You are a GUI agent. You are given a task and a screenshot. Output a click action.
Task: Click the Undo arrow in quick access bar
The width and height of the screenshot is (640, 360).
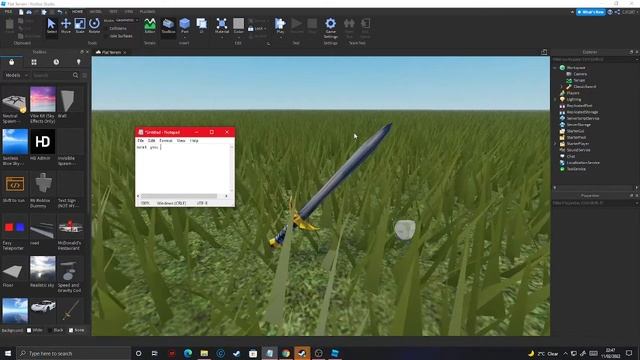(x=60, y=12)
